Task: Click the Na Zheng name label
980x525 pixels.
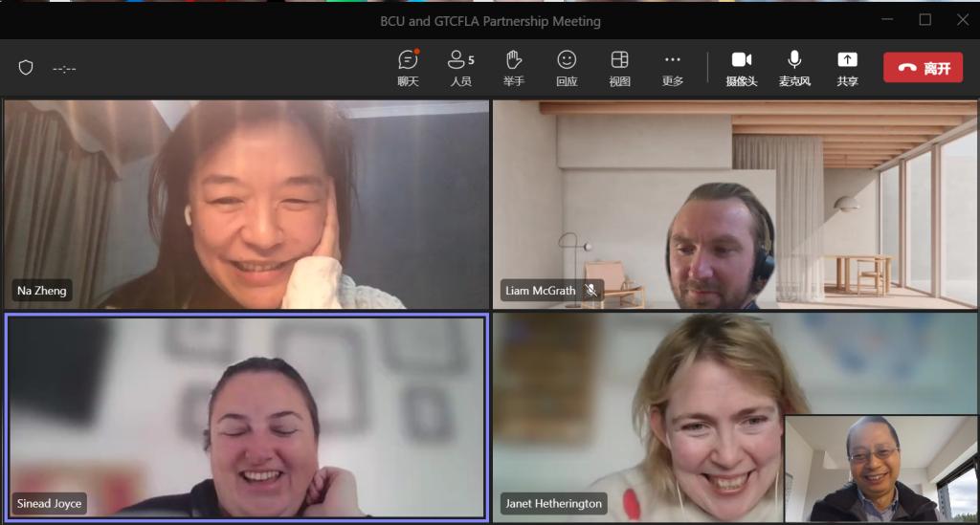Action: [42, 291]
